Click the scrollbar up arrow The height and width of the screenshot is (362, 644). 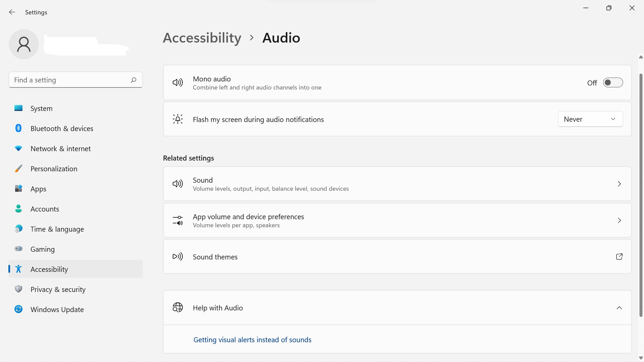point(641,57)
